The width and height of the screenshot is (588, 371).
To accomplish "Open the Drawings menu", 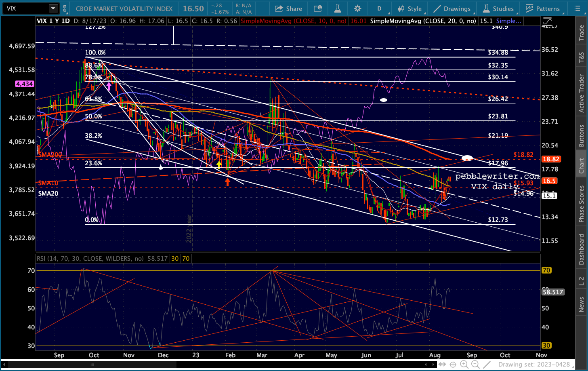I will pos(451,8).
